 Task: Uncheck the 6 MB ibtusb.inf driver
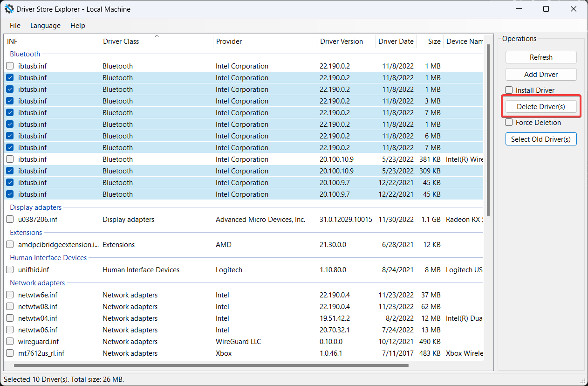(10, 136)
